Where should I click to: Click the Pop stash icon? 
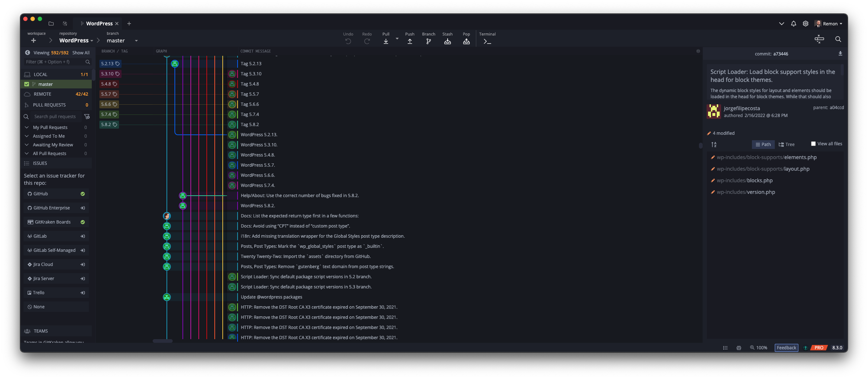coord(466,41)
